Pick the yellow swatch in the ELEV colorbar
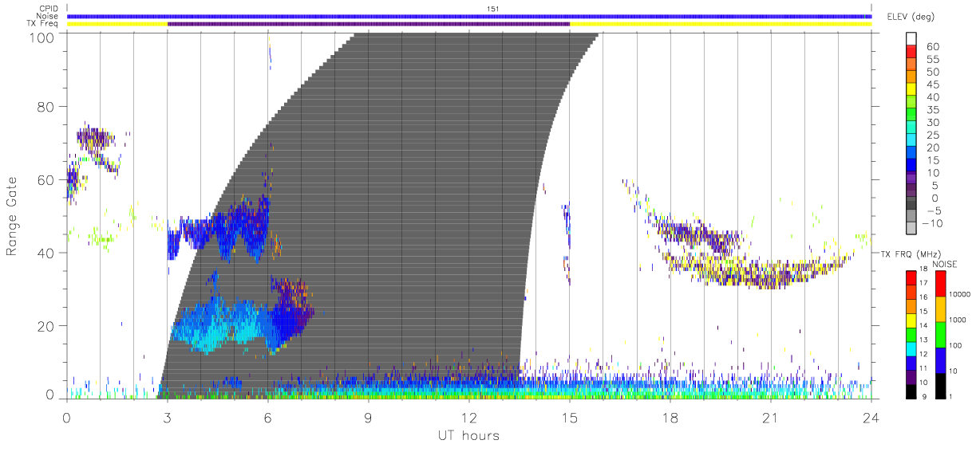 [x=912, y=89]
